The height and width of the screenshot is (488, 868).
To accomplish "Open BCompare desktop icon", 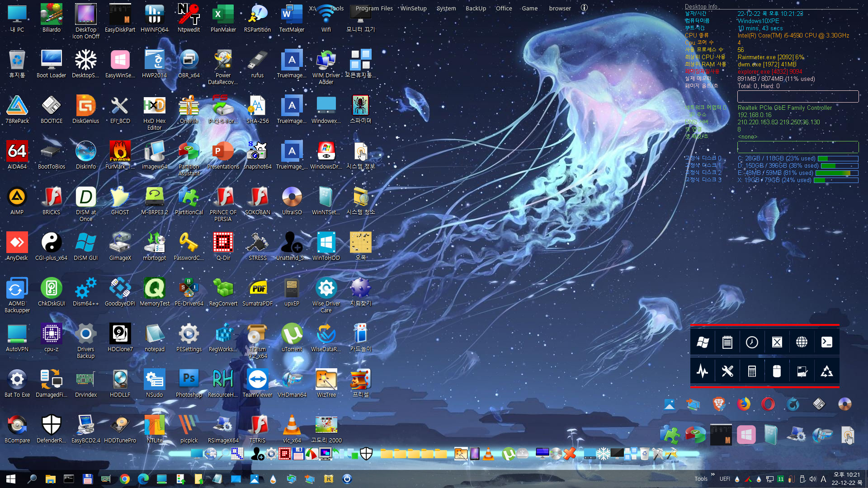I will pyautogui.click(x=17, y=429).
